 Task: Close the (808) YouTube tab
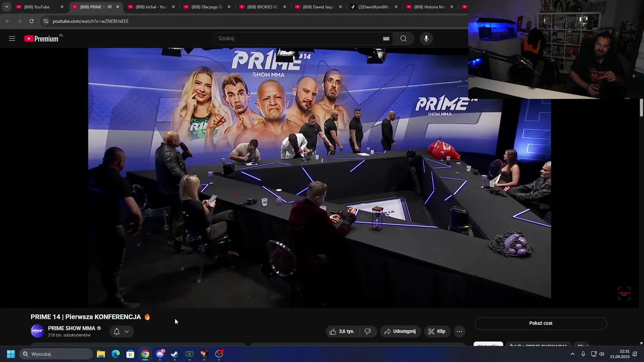click(x=62, y=7)
